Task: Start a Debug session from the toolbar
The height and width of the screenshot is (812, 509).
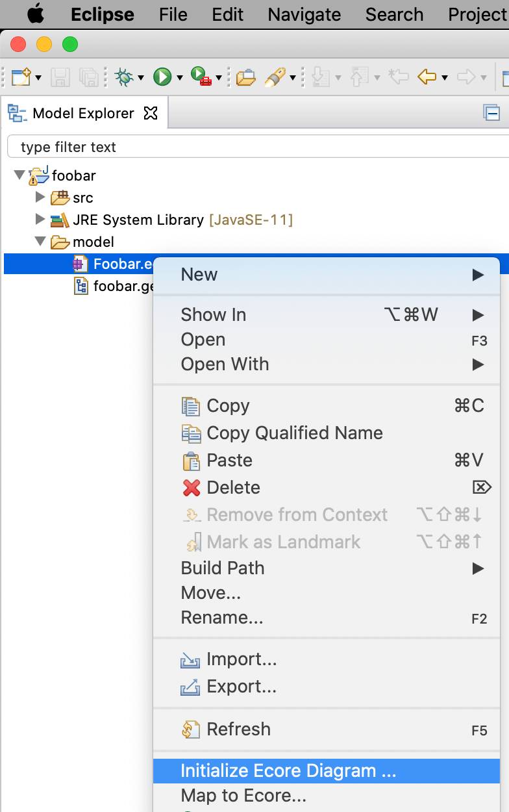Action: [x=123, y=77]
